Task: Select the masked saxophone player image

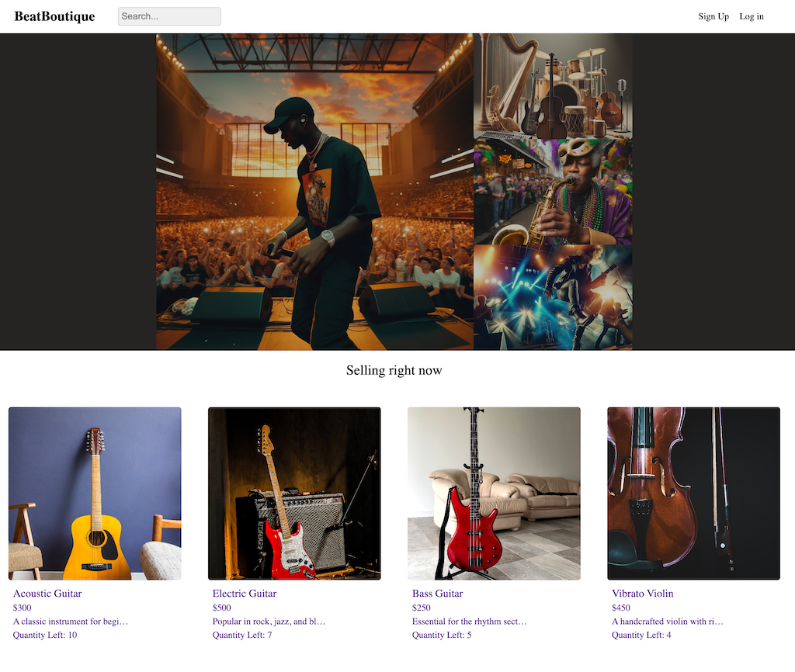Action: (553, 192)
